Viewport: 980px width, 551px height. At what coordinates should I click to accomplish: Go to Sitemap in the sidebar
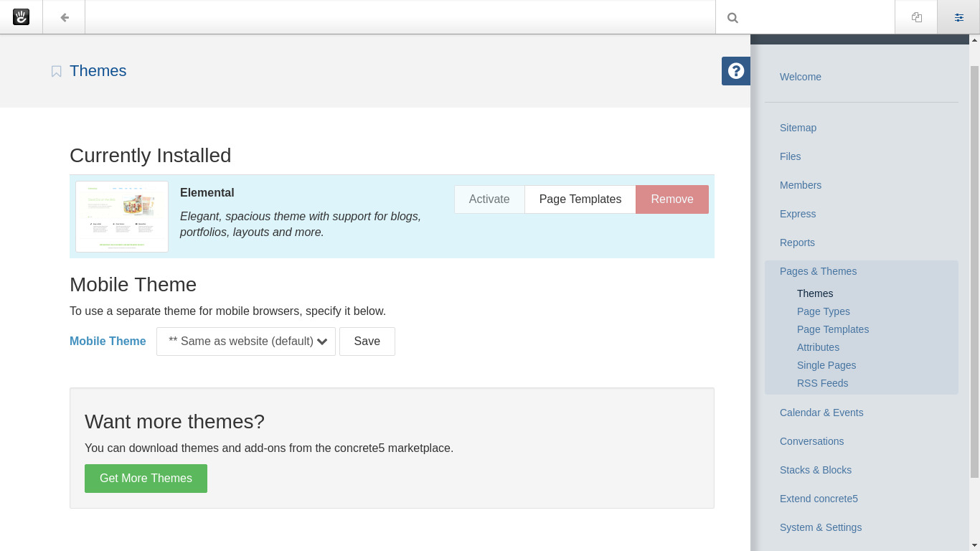(798, 128)
